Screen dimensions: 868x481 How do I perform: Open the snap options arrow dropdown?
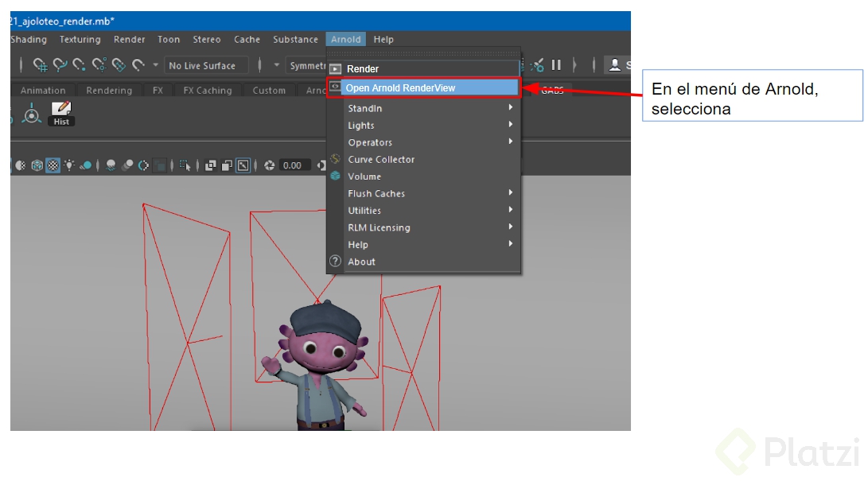156,64
